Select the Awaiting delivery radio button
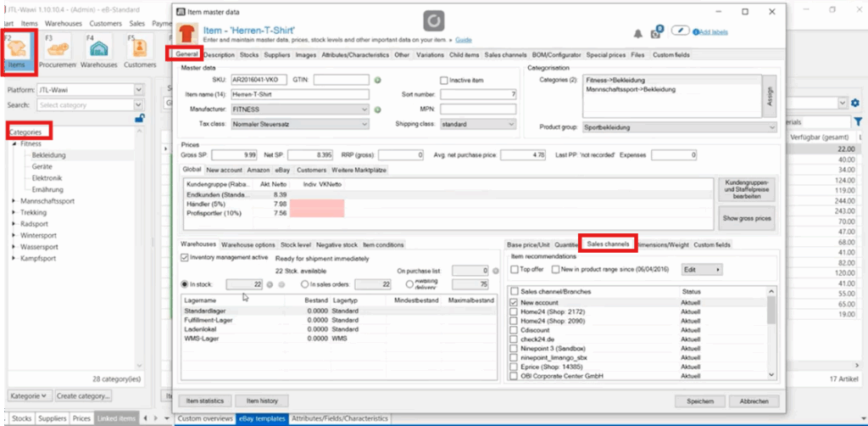Image resolution: width=868 pixels, height=426 pixels. tap(410, 284)
